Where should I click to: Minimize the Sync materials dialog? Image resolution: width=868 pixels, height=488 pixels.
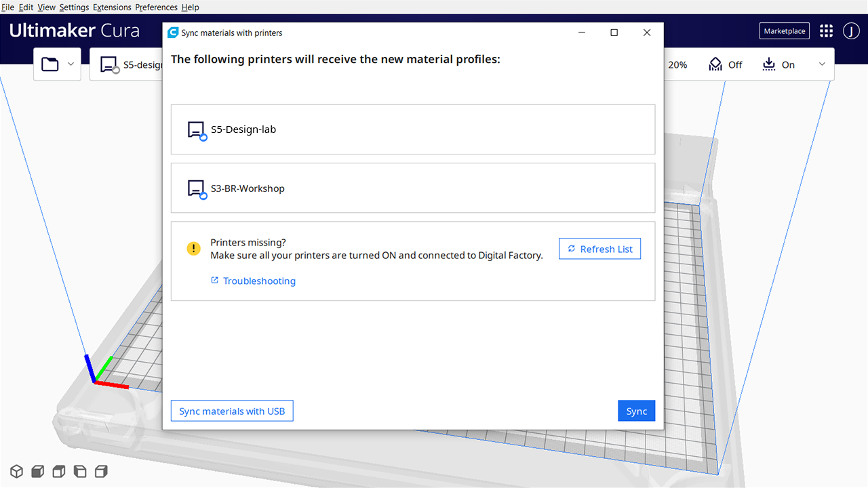click(582, 33)
